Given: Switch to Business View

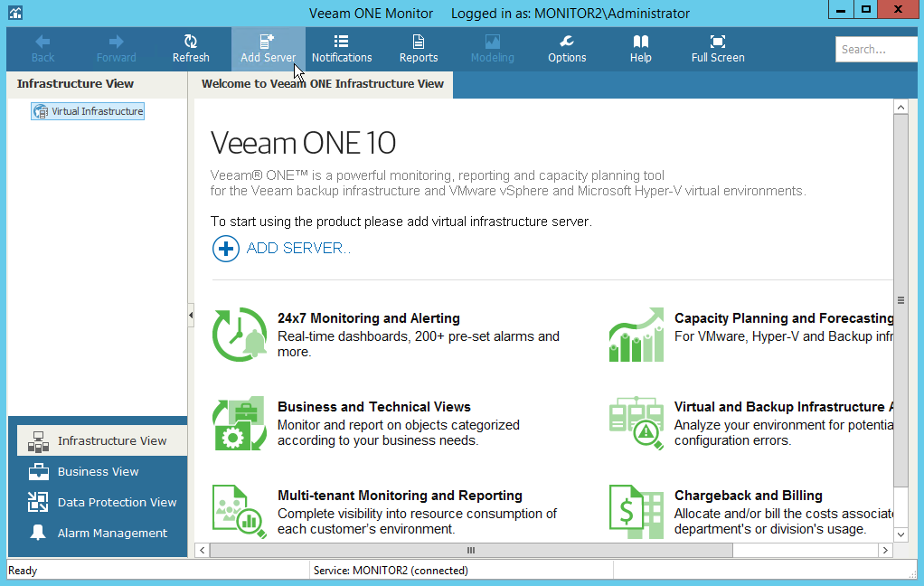Looking at the screenshot, I should [x=98, y=472].
